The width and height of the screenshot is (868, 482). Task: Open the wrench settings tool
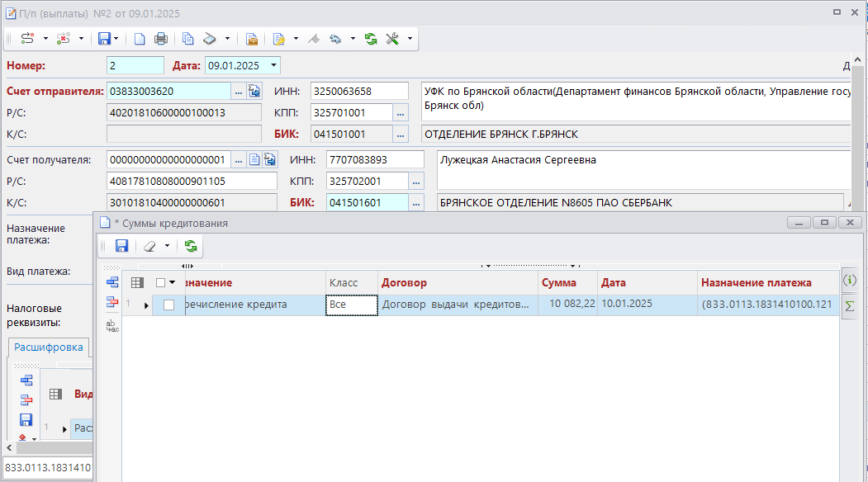pos(392,39)
